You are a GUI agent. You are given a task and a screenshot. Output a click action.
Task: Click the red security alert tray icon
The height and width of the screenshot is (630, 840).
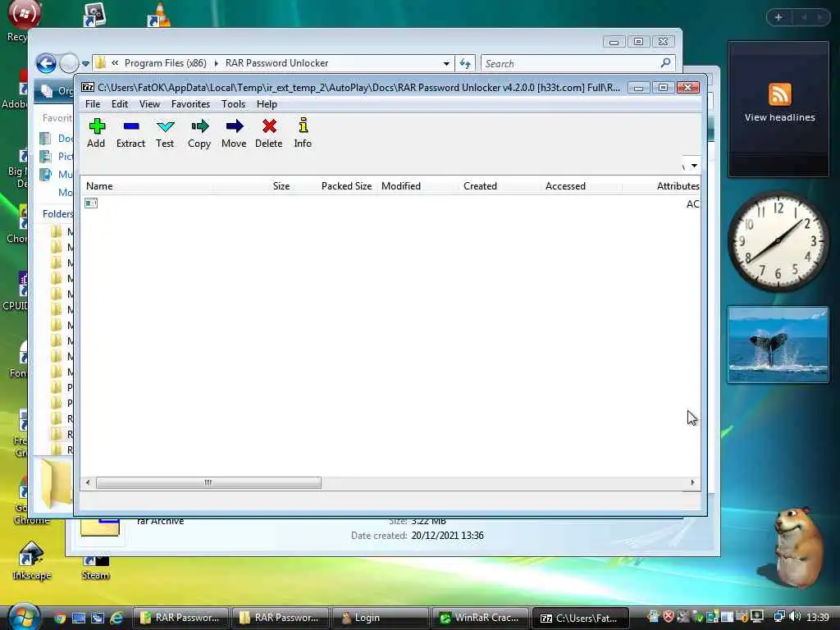668,617
